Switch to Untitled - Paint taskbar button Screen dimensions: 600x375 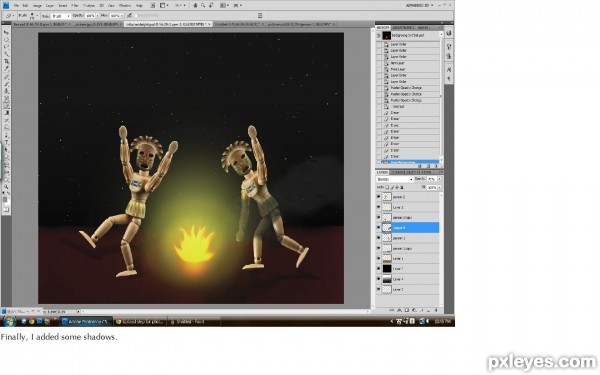point(194,322)
